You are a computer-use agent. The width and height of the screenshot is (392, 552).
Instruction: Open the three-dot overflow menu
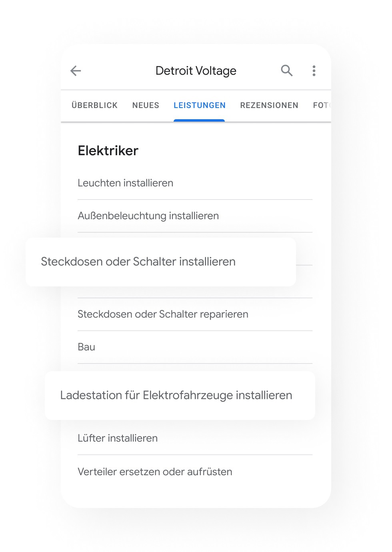[x=314, y=71]
